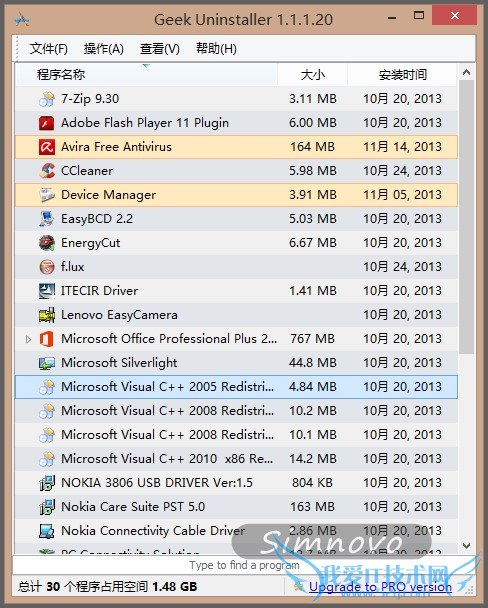Click the Visual C++ 2008 10.2 MB row icon
488x608 pixels.
point(47,411)
